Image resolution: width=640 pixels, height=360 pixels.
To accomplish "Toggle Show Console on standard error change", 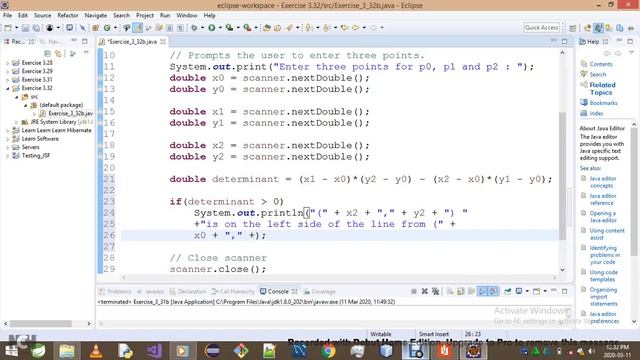I will [x=493, y=291].
